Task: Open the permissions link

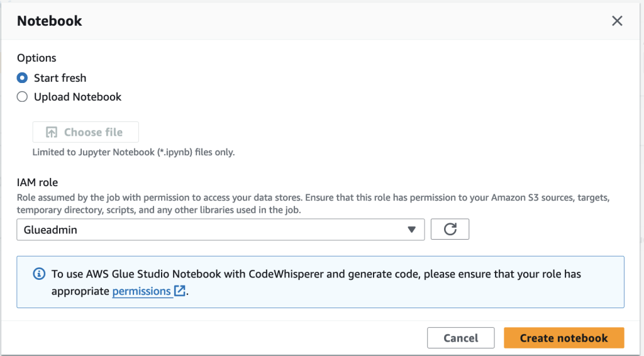Action: pos(142,291)
